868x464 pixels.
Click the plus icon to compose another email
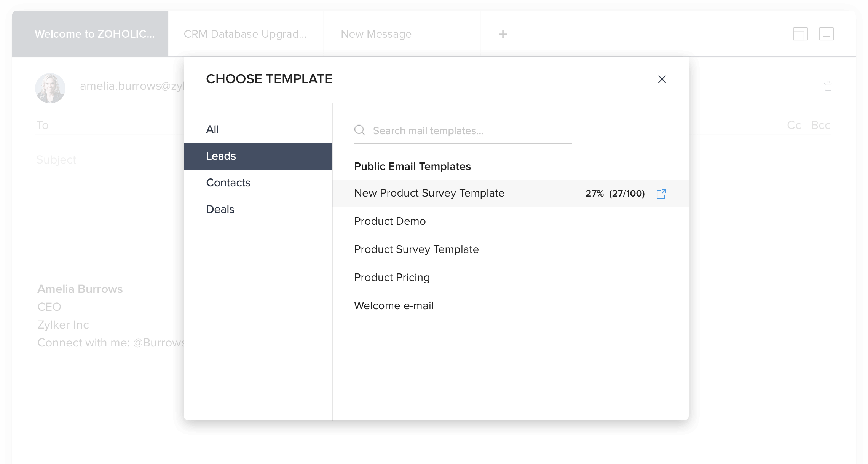click(503, 34)
